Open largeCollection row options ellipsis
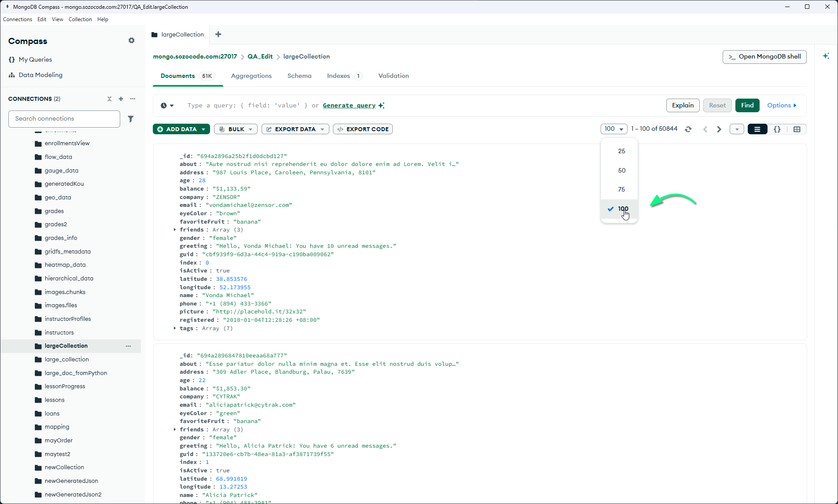The image size is (838, 504). pos(128,346)
